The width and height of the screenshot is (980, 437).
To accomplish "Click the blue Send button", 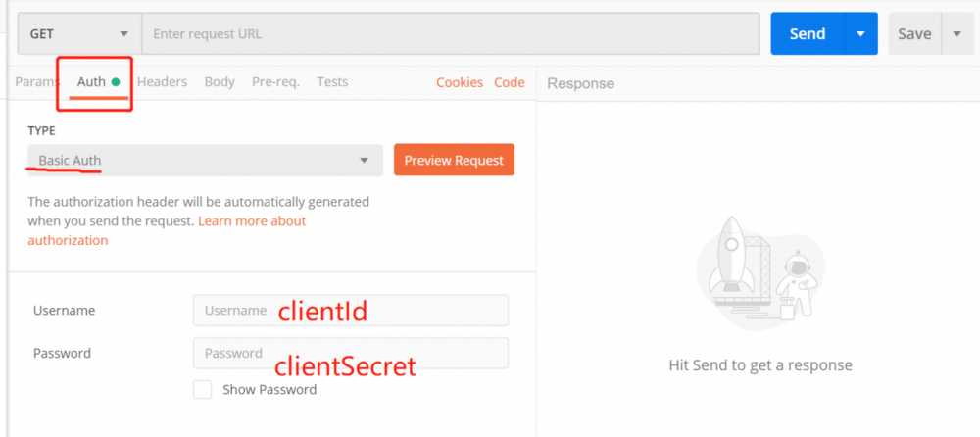I will tap(807, 33).
